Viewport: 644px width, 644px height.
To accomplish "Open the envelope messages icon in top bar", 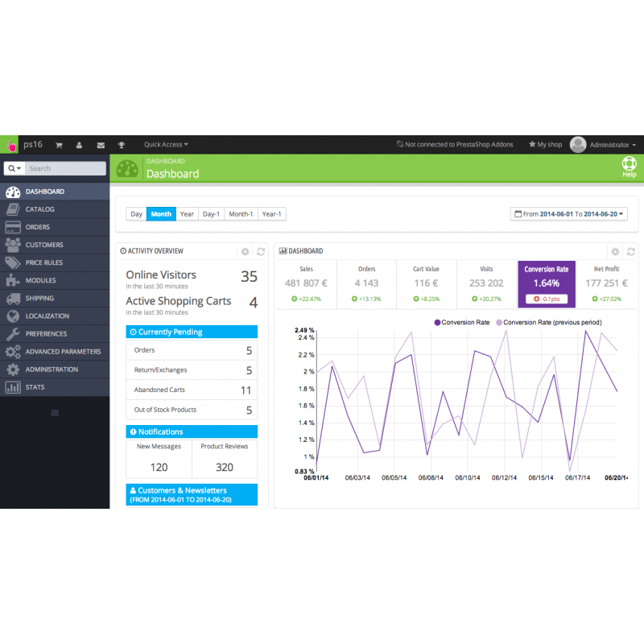I will (100, 144).
